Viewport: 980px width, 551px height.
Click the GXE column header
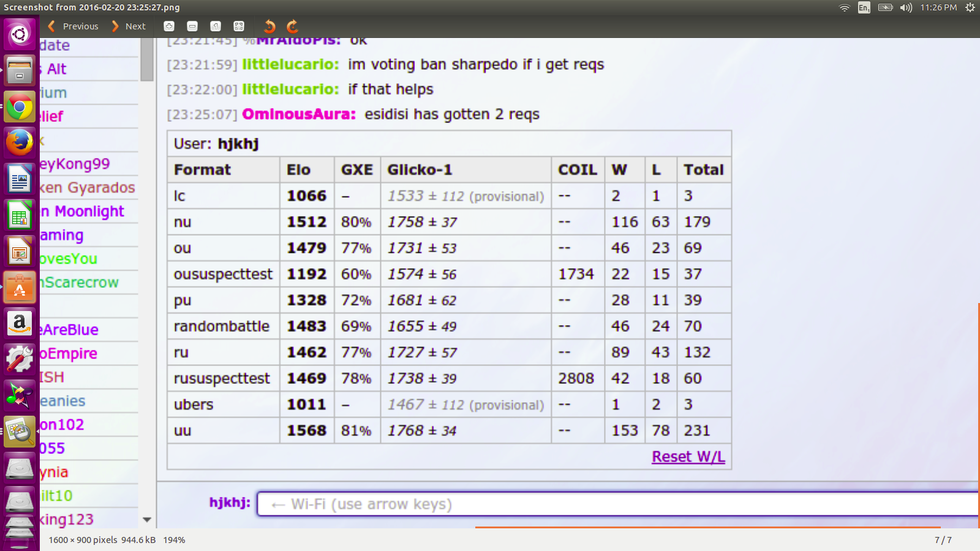click(357, 170)
